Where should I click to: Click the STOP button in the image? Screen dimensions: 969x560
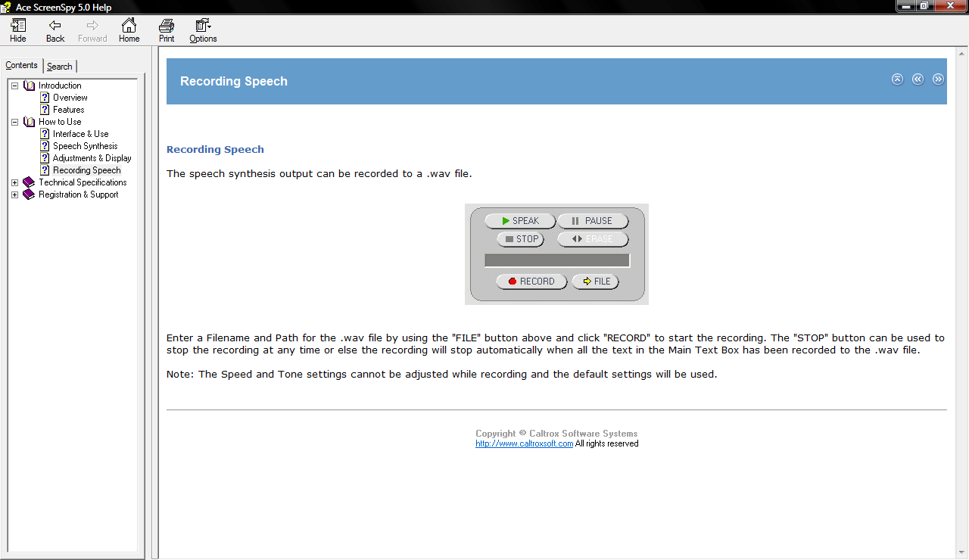520,239
